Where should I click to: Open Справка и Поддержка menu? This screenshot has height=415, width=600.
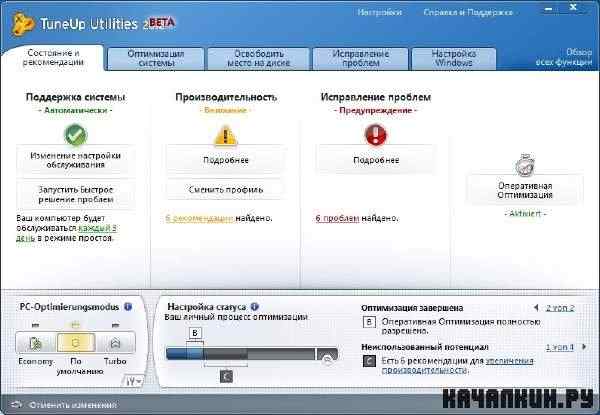click(468, 12)
